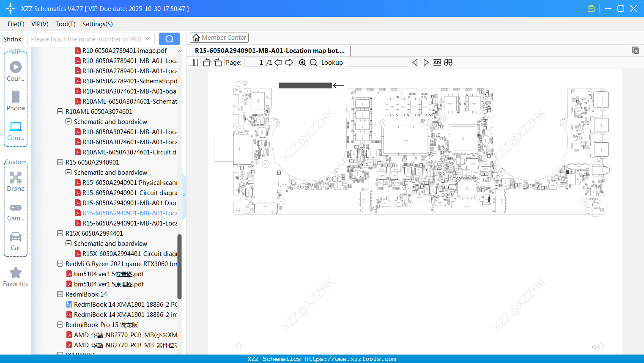This screenshot has height=363, width=644.
Task: Open R10AML-6050A3074601-Schemat file
Action: 126,101
